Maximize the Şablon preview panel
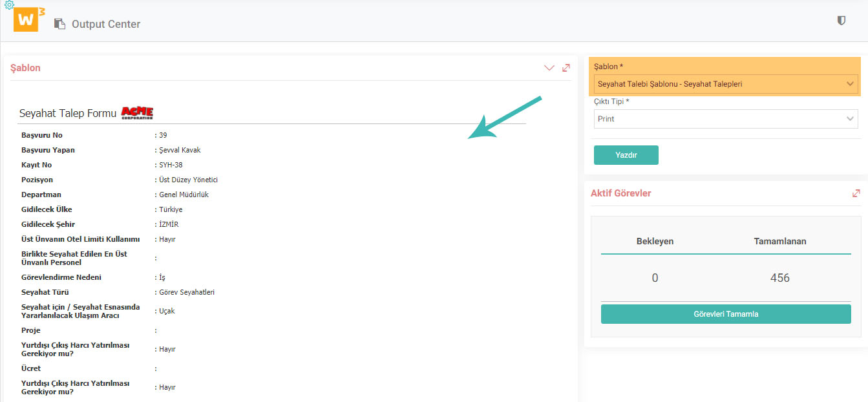Viewport: 868px width, 402px height. tap(566, 68)
